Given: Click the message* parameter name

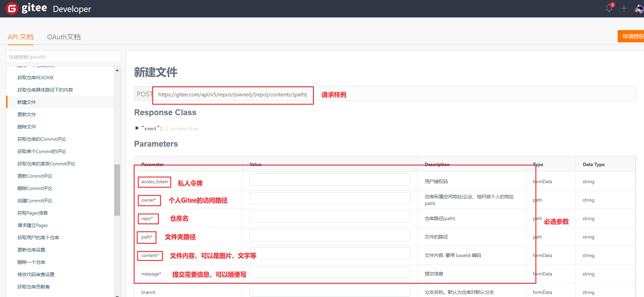Looking at the screenshot, I should (151, 274).
